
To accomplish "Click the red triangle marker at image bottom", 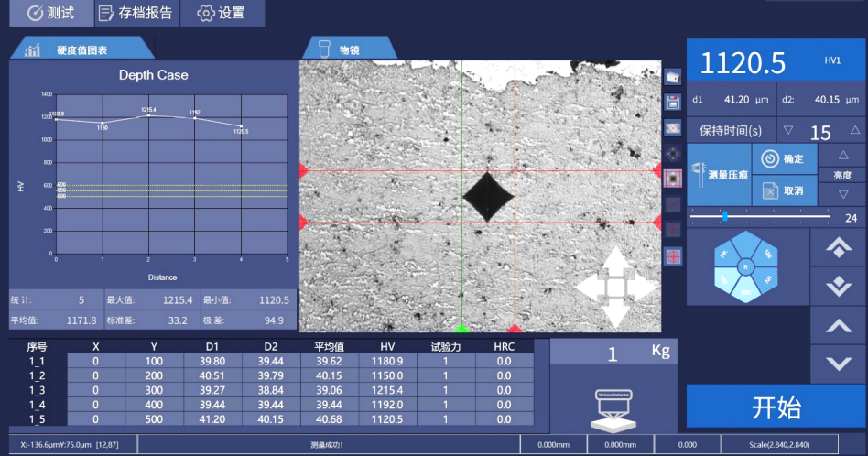I will (x=515, y=328).
